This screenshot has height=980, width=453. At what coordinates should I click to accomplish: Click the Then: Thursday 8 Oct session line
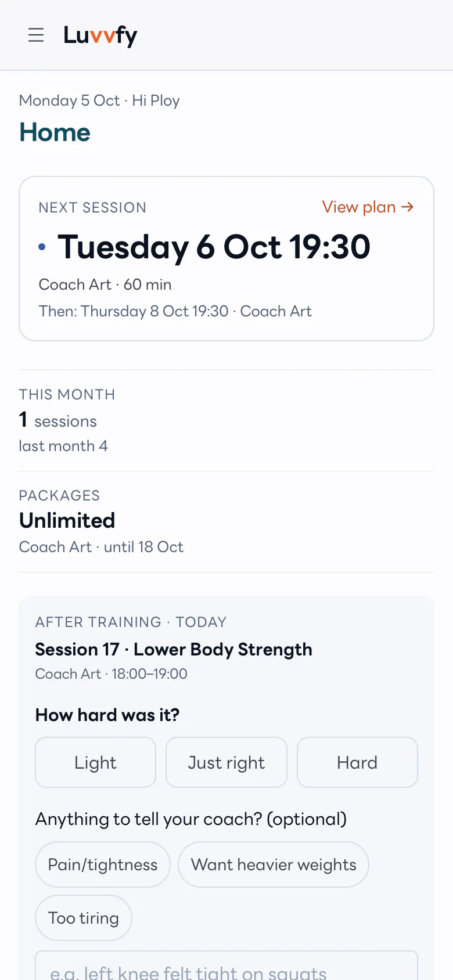coord(175,311)
